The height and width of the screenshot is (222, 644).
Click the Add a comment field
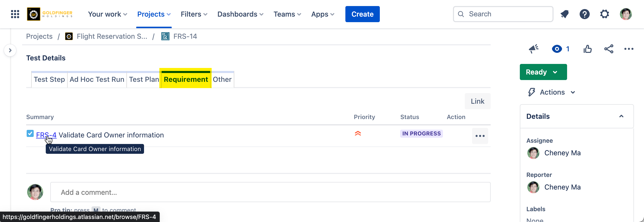(270, 192)
